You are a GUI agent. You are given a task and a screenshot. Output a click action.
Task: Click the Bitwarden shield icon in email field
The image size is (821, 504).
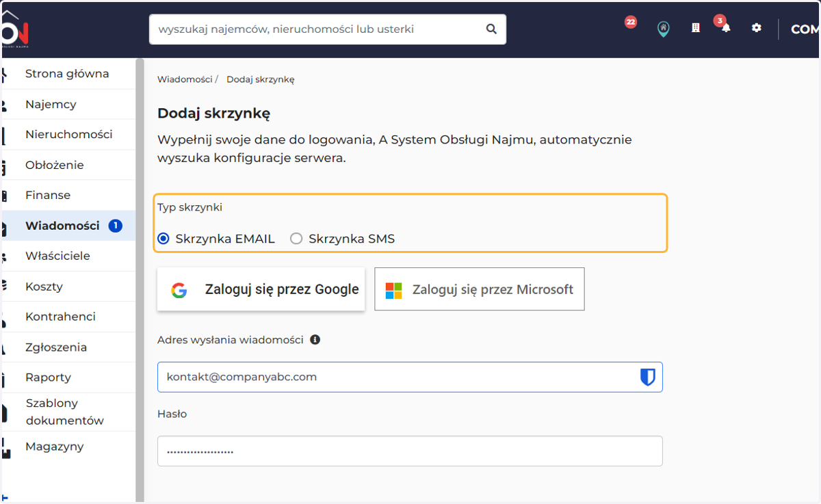[647, 377]
